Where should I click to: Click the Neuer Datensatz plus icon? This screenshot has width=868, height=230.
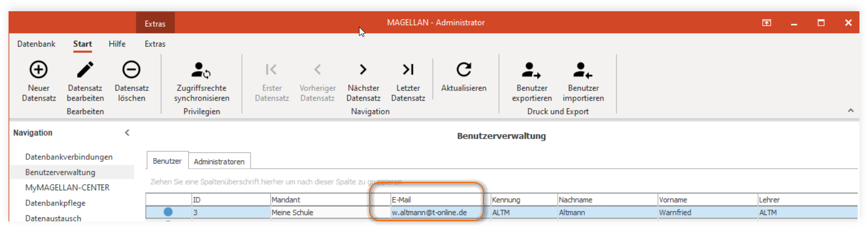point(38,70)
